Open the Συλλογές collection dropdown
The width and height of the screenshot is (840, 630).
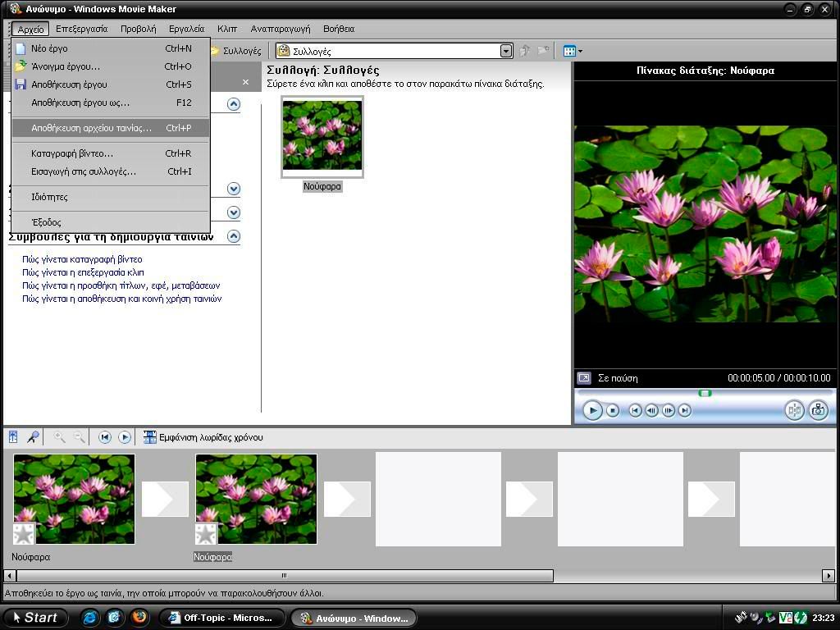[x=506, y=51]
